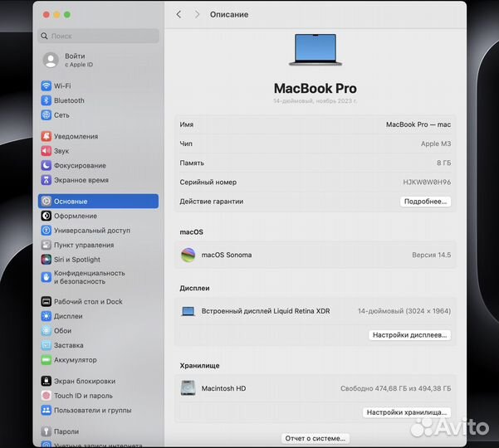Image resolution: width=499 pixels, height=448 pixels.
Task: Go forward with the right chevron
Action: pyautogui.click(x=197, y=14)
